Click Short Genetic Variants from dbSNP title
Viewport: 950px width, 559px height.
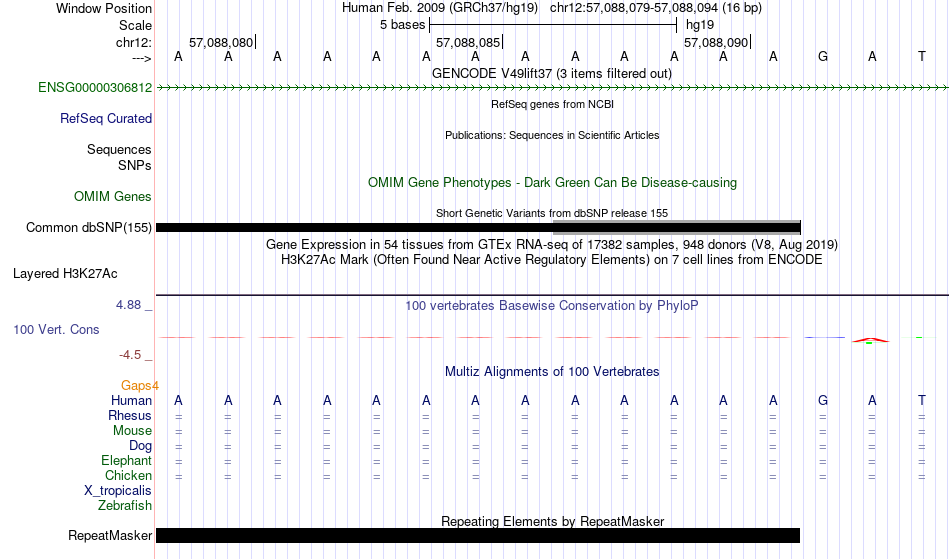pyautogui.click(x=552, y=213)
